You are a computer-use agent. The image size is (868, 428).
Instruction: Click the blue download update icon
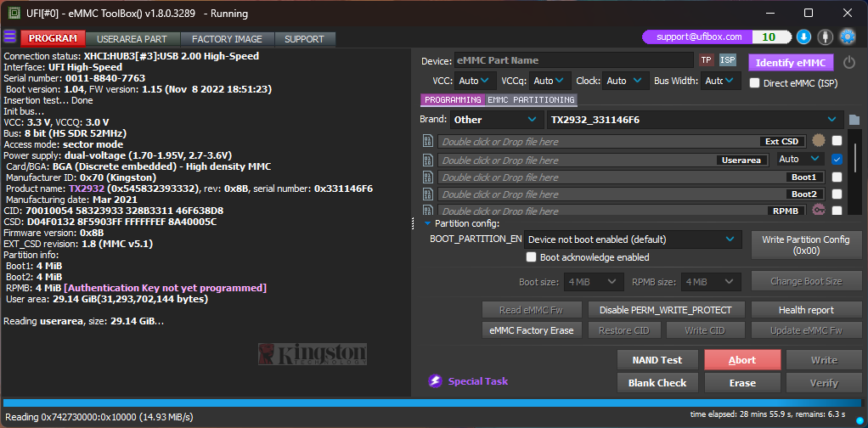pyautogui.click(x=803, y=37)
